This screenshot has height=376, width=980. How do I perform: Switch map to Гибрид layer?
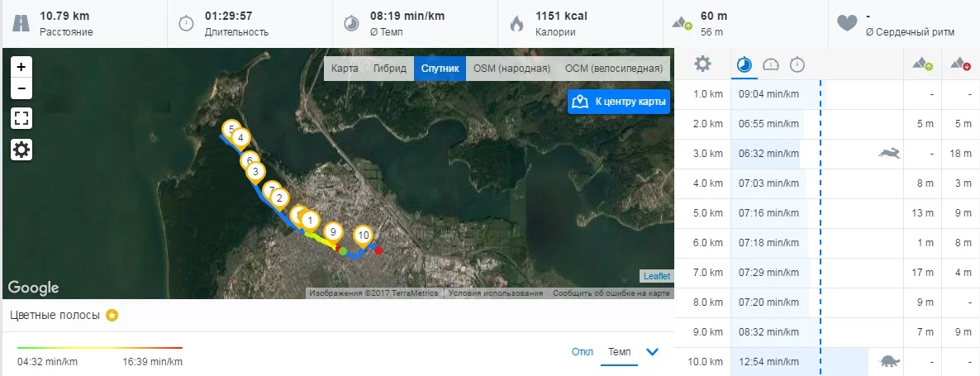coord(390,69)
